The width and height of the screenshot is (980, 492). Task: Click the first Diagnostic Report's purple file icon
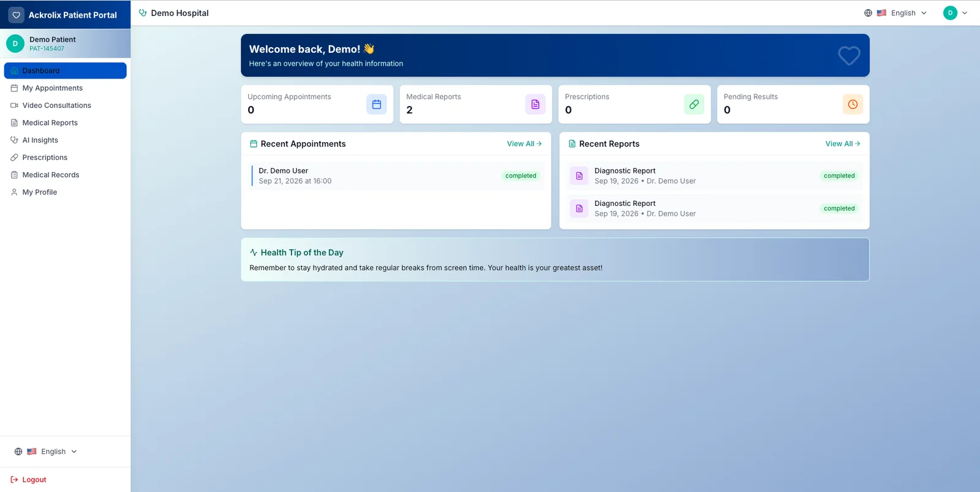[x=579, y=176]
